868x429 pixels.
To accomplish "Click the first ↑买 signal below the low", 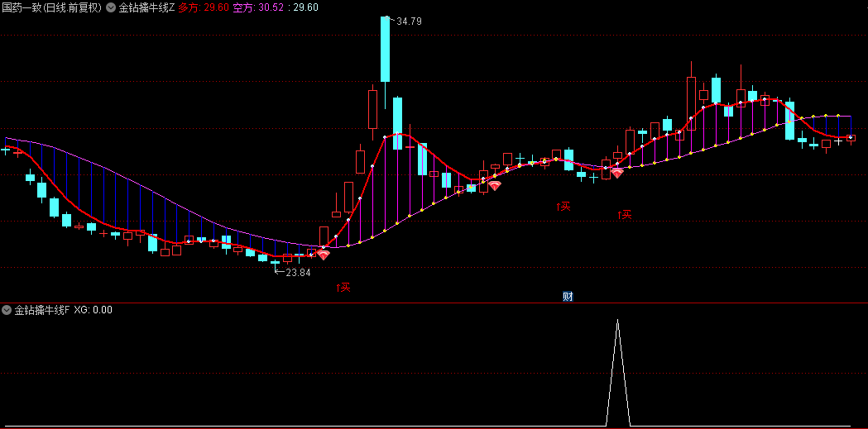I will point(343,287).
